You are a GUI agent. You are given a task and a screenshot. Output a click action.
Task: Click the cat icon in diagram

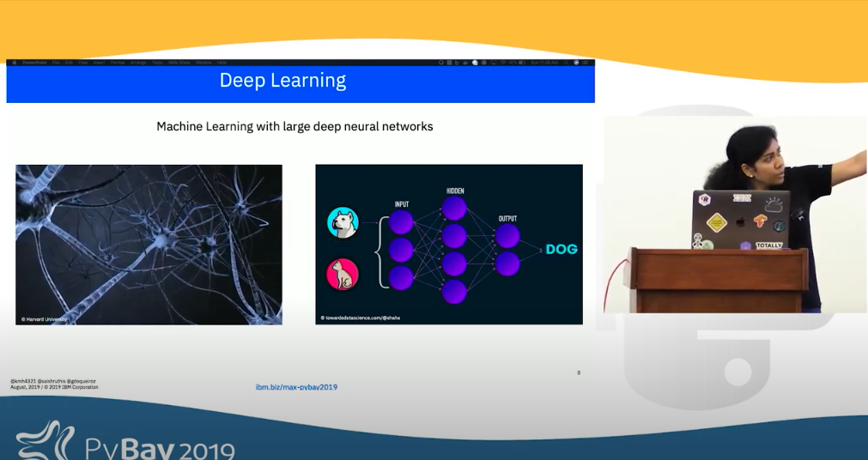tap(342, 275)
